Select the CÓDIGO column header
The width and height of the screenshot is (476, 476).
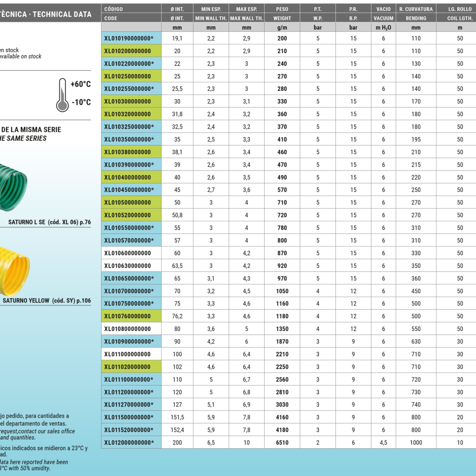[131, 9]
